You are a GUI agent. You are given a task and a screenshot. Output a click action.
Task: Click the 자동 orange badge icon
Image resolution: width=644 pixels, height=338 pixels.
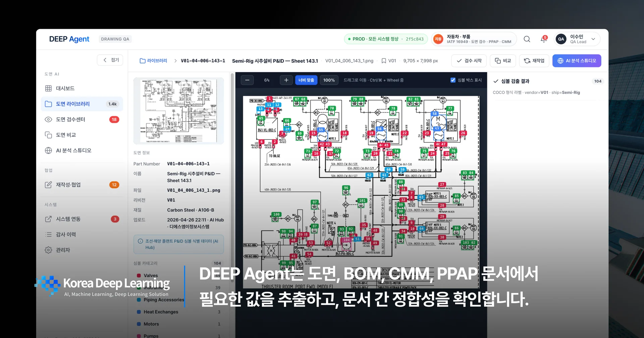438,39
